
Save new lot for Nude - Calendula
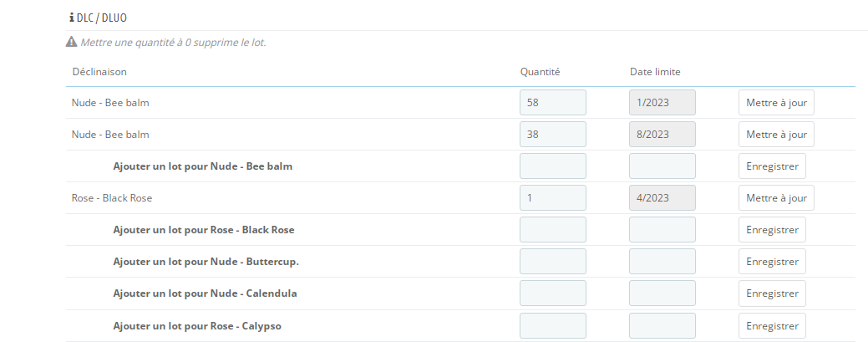point(772,294)
